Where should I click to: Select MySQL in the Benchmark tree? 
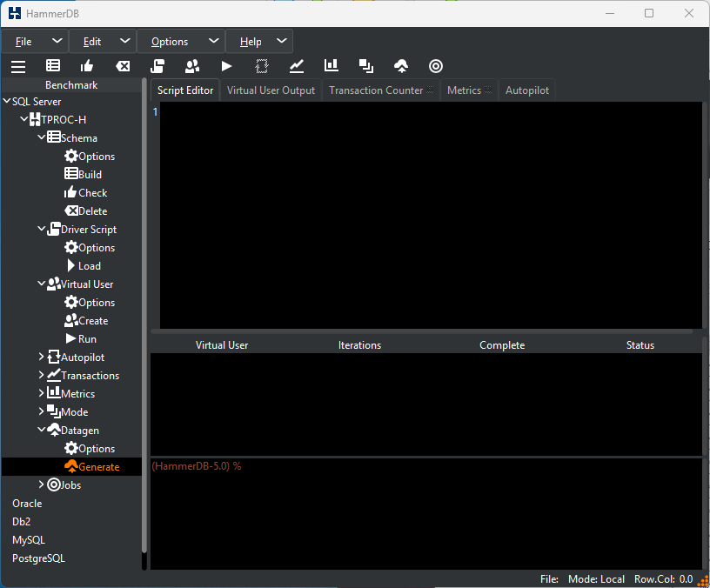(x=29, y=540)
